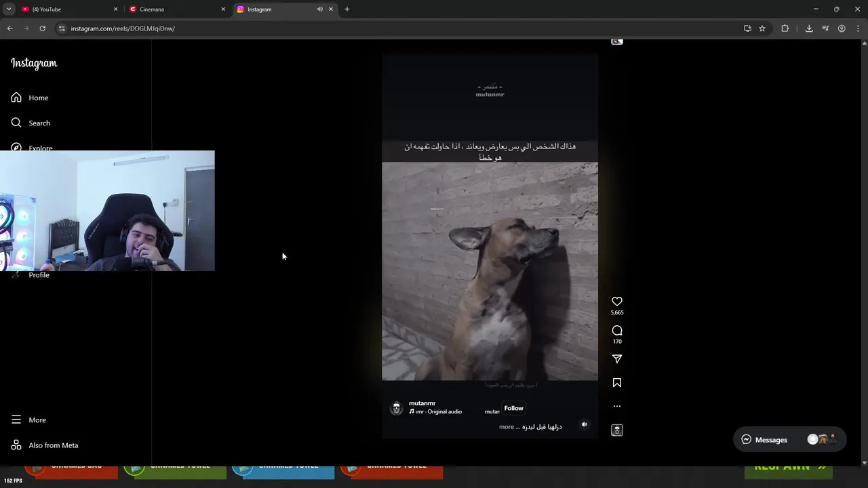Click the 5,665 likes count
The image size is (868, 488).
[617, 312]
